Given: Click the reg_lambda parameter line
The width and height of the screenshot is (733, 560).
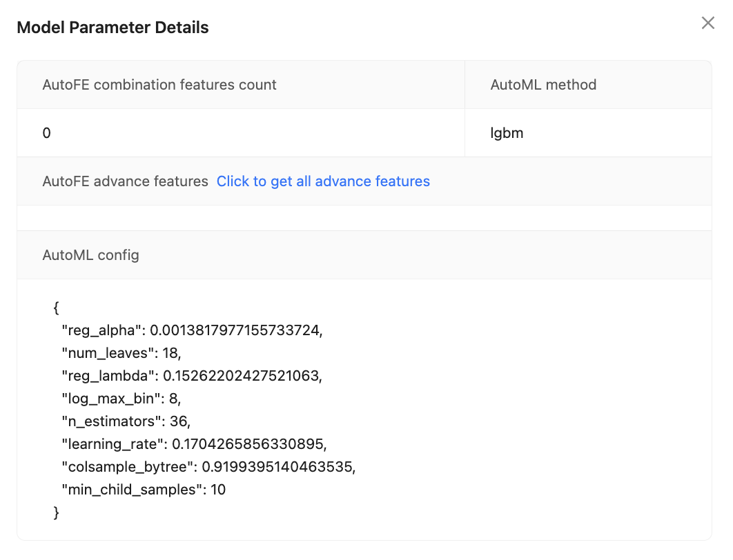Looking at the screenshot, I should click(x=192, y=376).
